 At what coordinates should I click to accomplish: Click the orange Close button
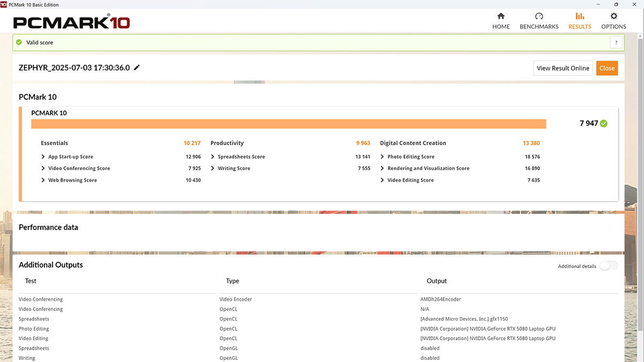[x=607, y=68]
